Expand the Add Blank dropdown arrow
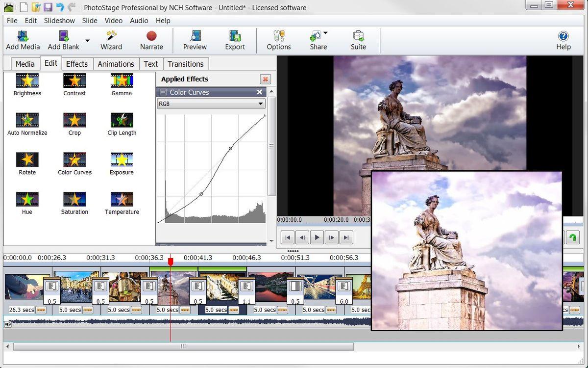This screenshot has width=588, height=368. (x=87, y=41)
